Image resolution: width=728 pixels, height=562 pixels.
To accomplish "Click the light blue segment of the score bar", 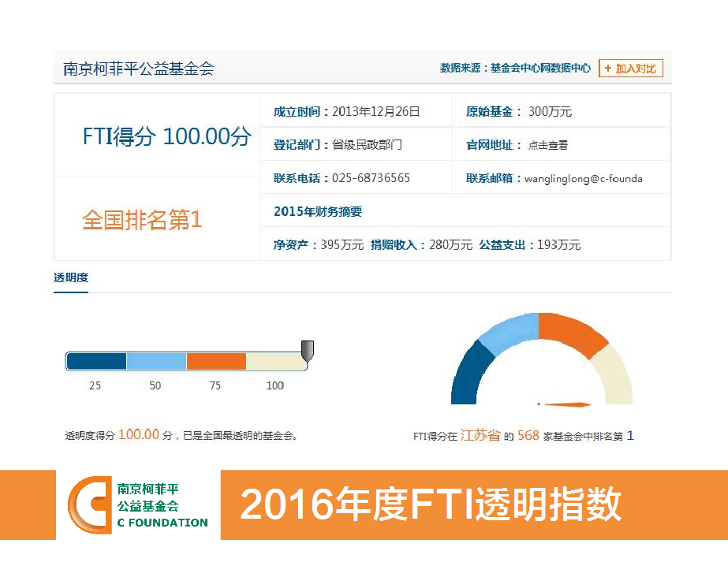I will (156, 361).
